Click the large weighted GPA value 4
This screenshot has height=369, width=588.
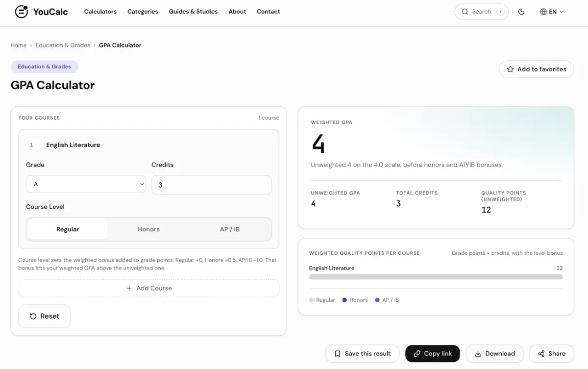click(x=318, y=144)
